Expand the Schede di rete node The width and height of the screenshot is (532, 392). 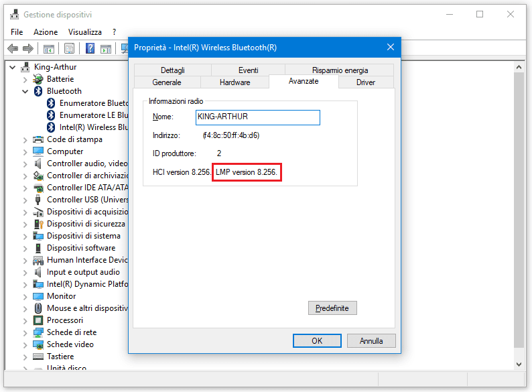click(25, 332)
